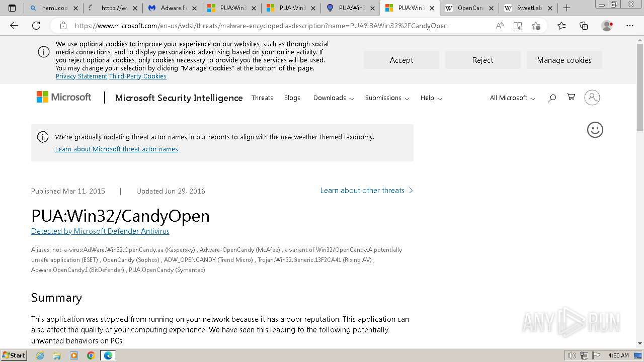Click the Action Center flag tray icon

597,355
